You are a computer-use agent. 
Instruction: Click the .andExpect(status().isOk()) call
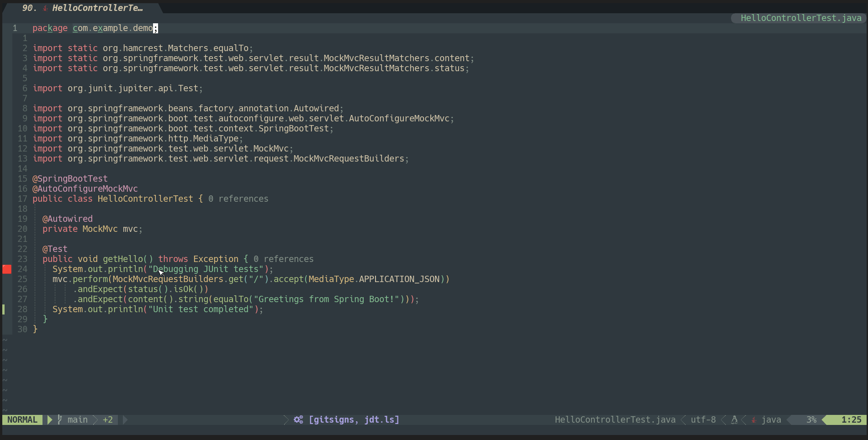140,289
